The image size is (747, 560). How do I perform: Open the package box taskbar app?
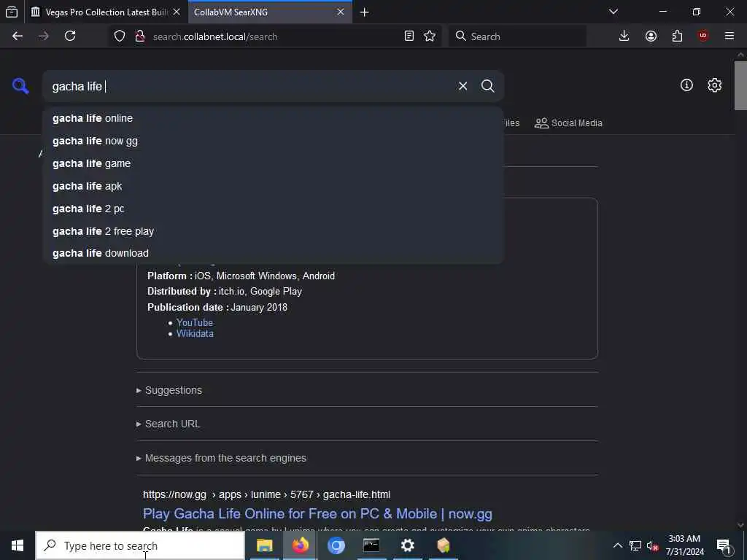click(443, 545)
